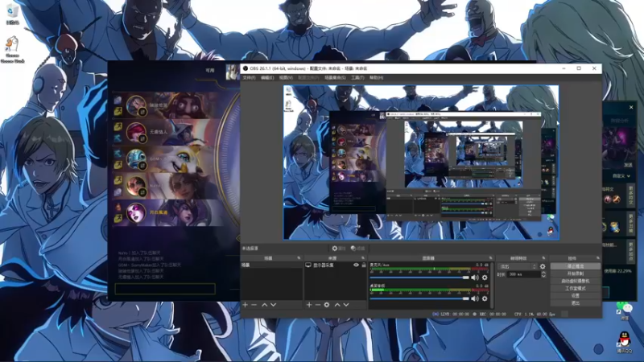Start the Virtual Camera
The width and height of the screenshot is (644, 362).
575,281
